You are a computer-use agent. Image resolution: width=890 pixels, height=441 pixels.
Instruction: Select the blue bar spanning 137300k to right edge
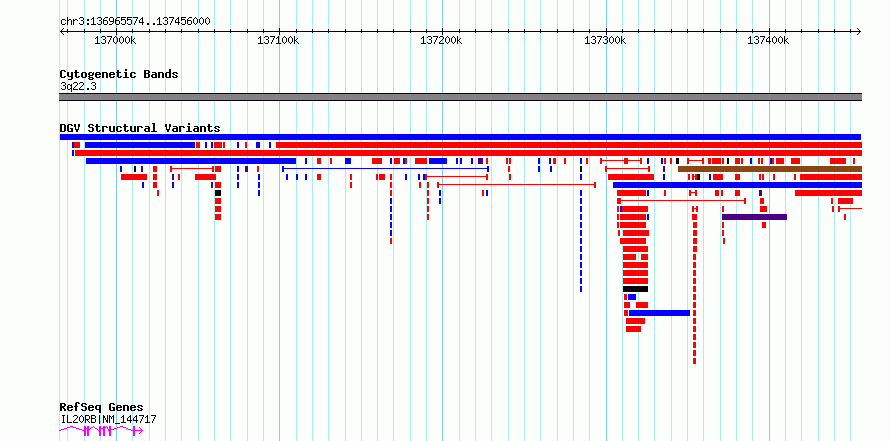click(737, 185)
